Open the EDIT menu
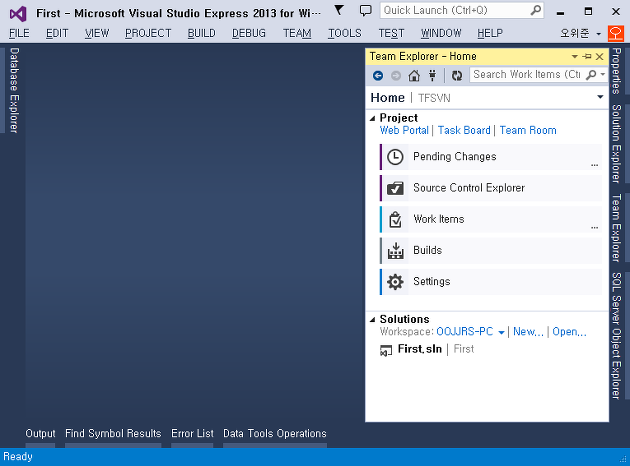The height and width of the screenshot is (466, 630). pos(57,33)
